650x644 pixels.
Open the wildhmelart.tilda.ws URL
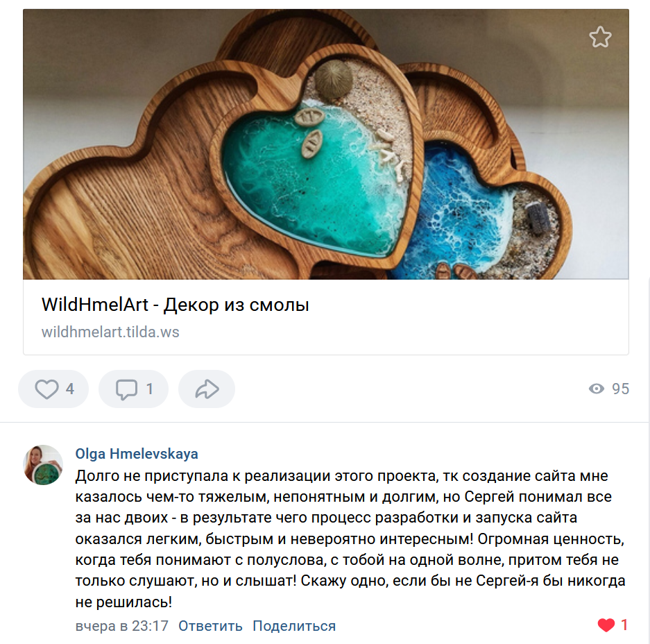coord(110,332)
